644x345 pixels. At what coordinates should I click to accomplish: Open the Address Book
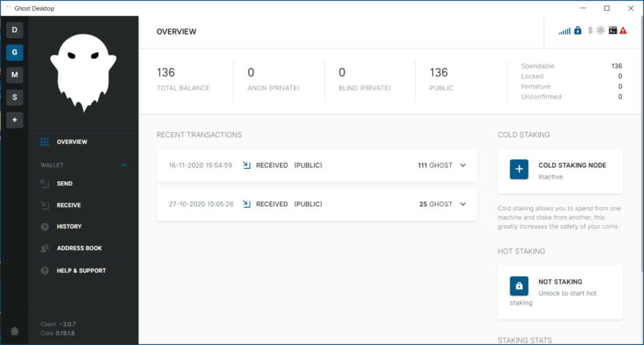pos(79,248)
